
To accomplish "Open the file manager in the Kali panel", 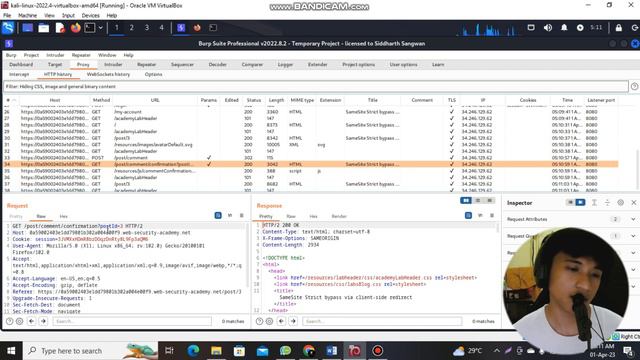I will pos(44,28).
